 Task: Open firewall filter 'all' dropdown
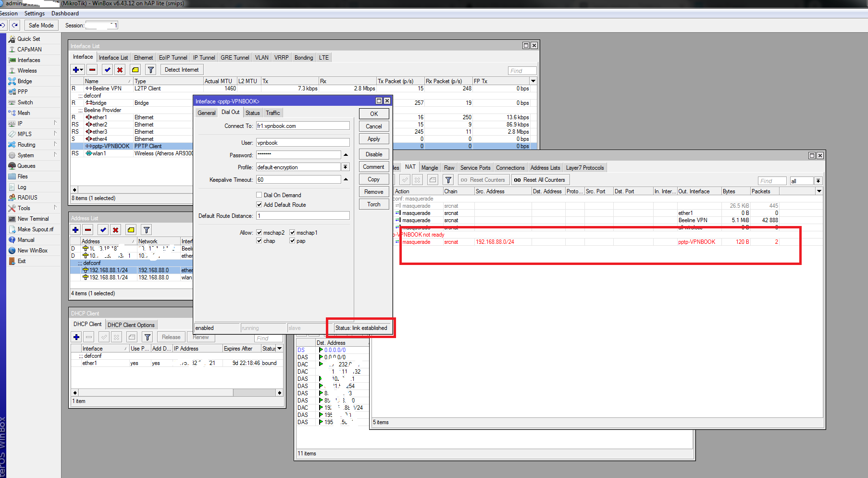coord(818,181)
